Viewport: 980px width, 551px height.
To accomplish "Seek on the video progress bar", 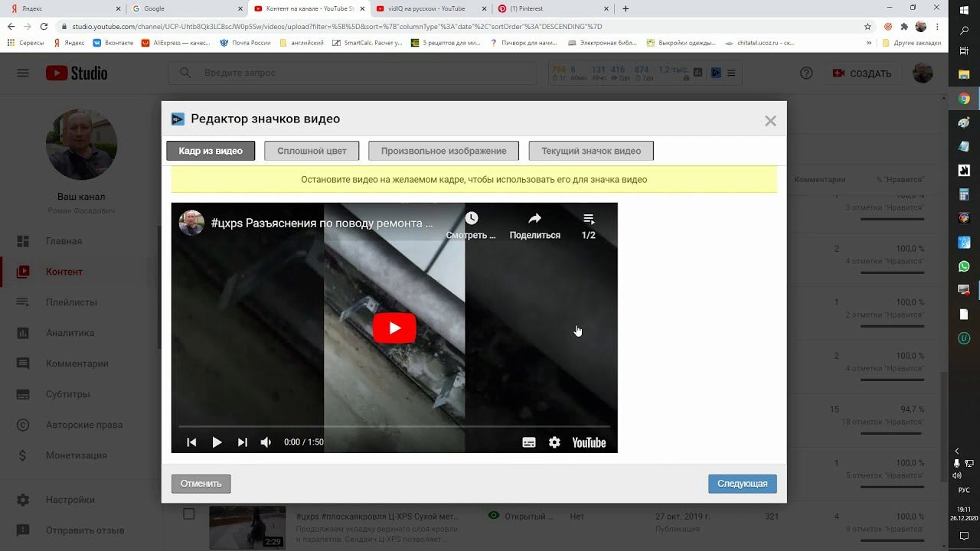I will pos(394,425).
